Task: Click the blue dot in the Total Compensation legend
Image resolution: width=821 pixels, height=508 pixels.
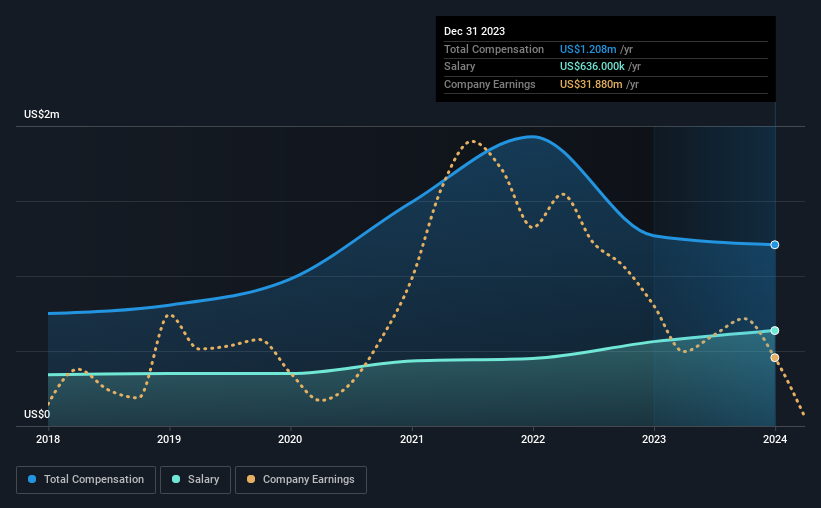Action: [x=32, y=479]
